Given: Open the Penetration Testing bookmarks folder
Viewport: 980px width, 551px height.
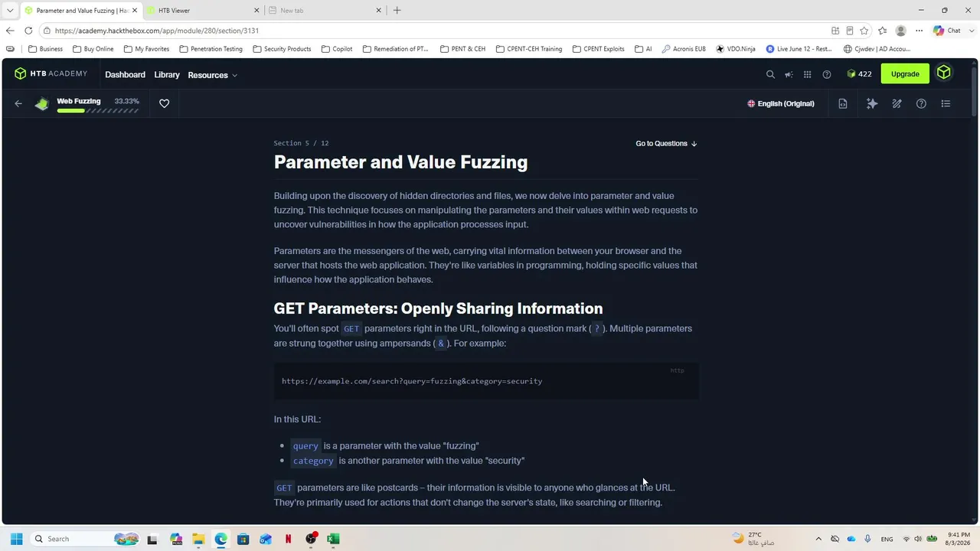Looking at the screenshot, I should click(x=211, y=49).
